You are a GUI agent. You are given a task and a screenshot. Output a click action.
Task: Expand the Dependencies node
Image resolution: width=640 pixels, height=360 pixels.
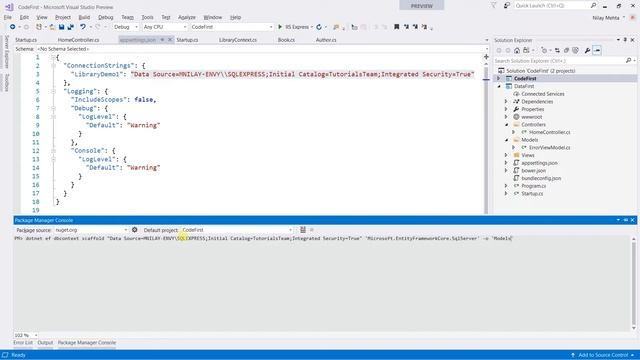(x=506, y=102)
